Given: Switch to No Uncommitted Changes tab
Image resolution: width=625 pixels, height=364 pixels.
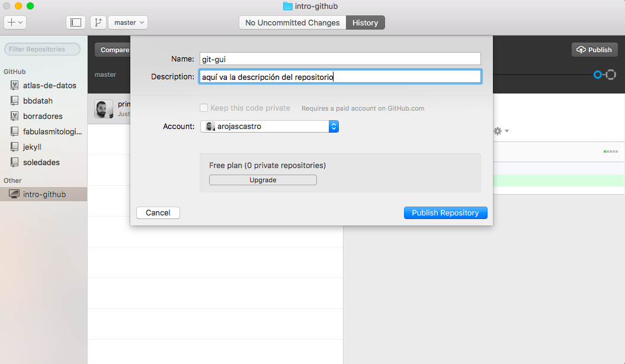Looking at the screenshot, I should click(x=292, y=22).
